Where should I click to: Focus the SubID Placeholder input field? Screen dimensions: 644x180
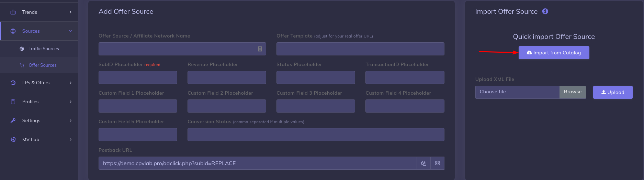tap(138, 77)
